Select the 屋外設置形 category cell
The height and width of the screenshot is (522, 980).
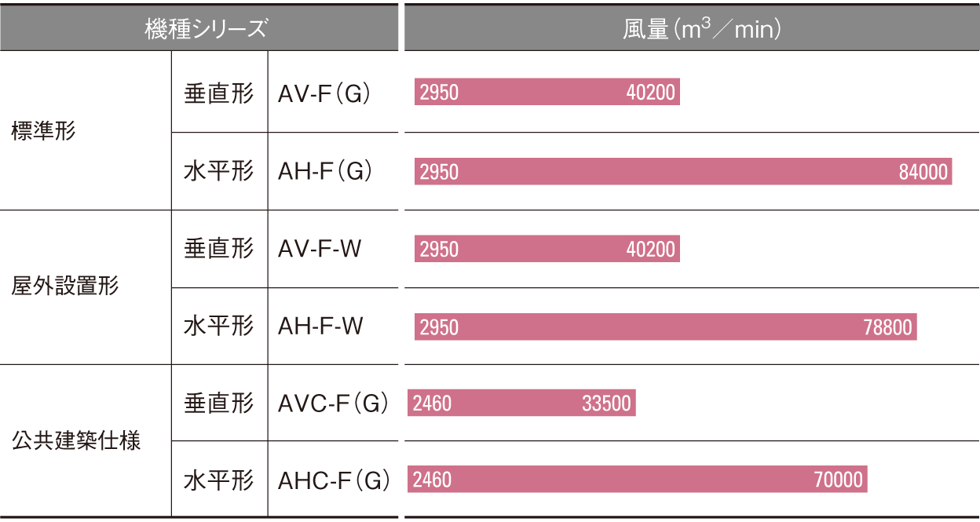(65, 286)
